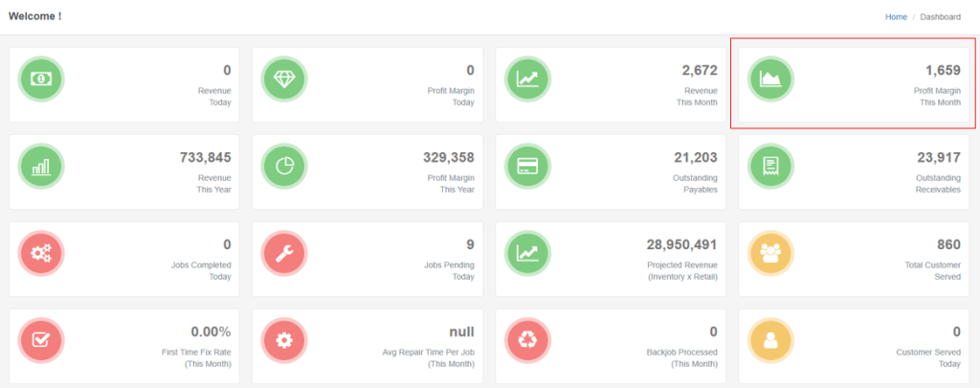The image size is (980, 388).
Task: Click the First Time Fix Rate checkmark icon
Action: coord(42,341)
